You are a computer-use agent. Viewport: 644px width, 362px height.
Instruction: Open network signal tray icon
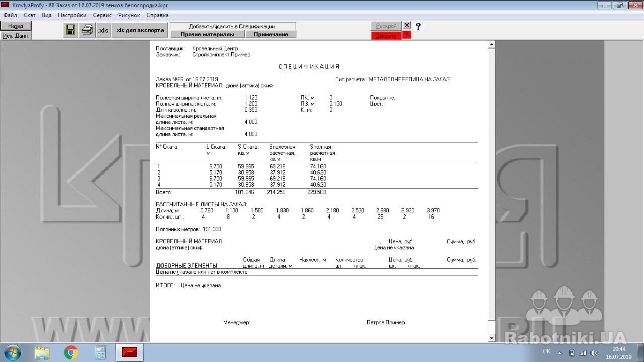click(x=583, y=352)
